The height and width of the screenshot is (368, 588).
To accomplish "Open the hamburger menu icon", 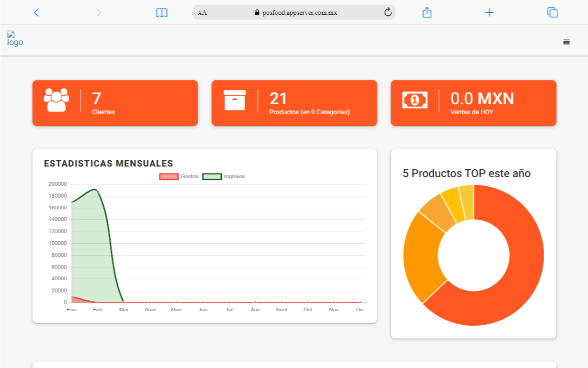I will [566, 42].
